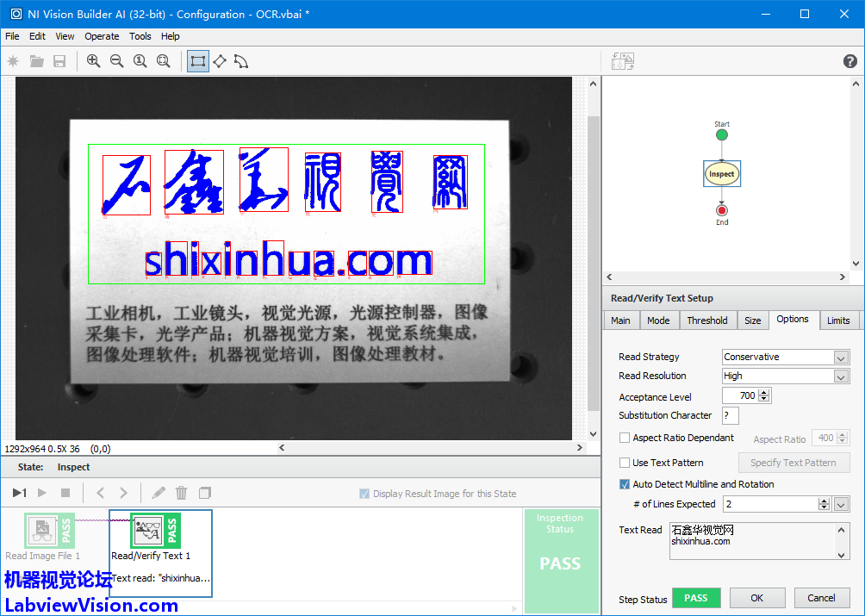This screenshot has width=865, height=616.
Task: Click Run Inspection Once button
Action: click(x=20, y=493)
